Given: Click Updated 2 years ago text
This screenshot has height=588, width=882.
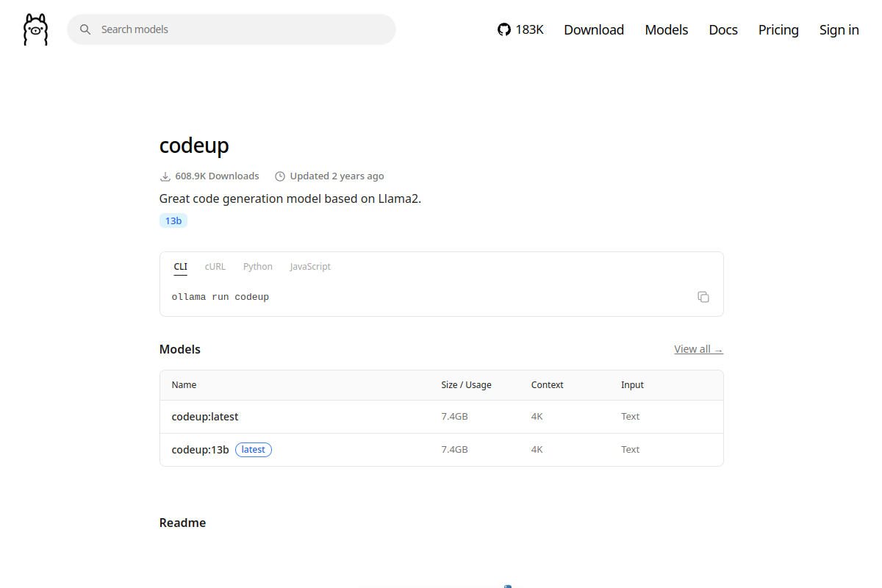Looking at the screenshot, I should coord(337,176).
